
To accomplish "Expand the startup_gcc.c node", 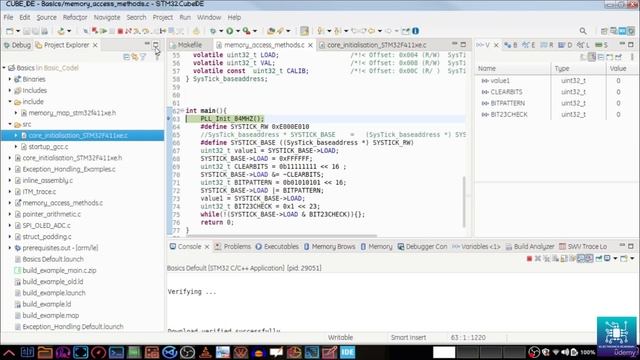I will 16,147.
